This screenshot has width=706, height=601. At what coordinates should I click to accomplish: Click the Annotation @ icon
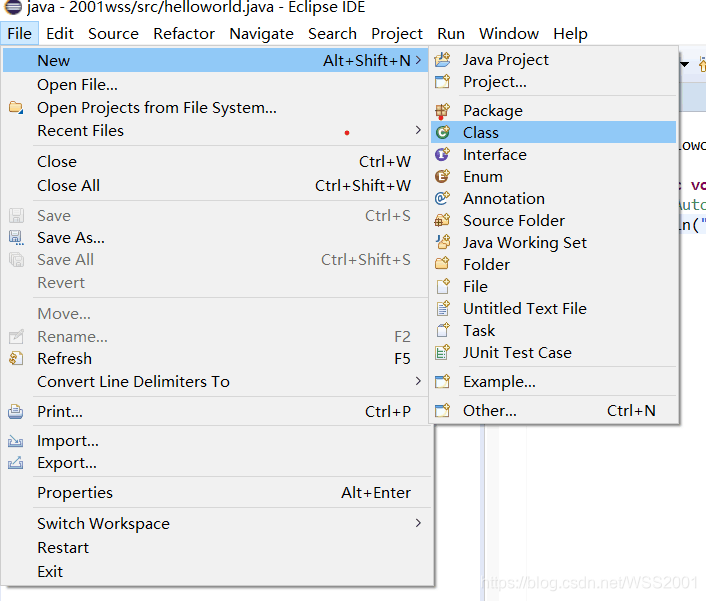(x=443, y=198)
